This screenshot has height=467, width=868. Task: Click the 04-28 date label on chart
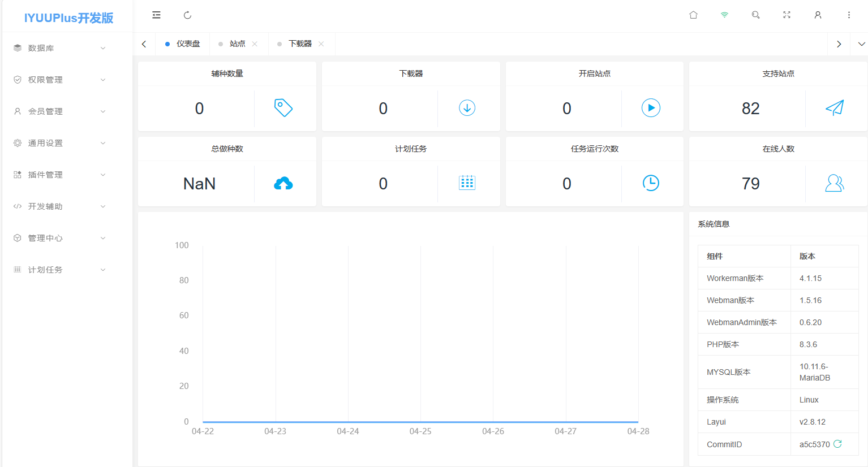[x=638, y=431]
